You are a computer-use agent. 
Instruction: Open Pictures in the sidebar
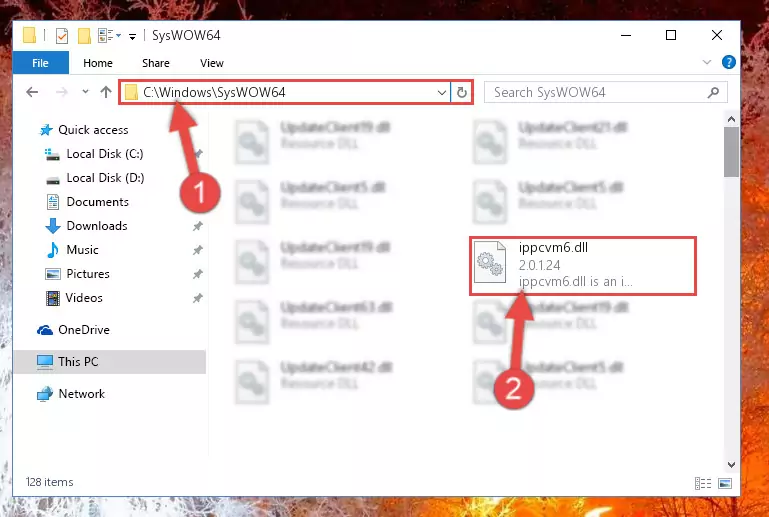click(88, 274)
